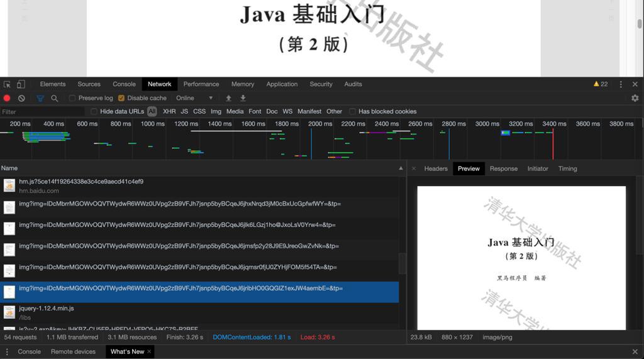
Task: Check Hide data URLs option
Action: click(94, 111)
